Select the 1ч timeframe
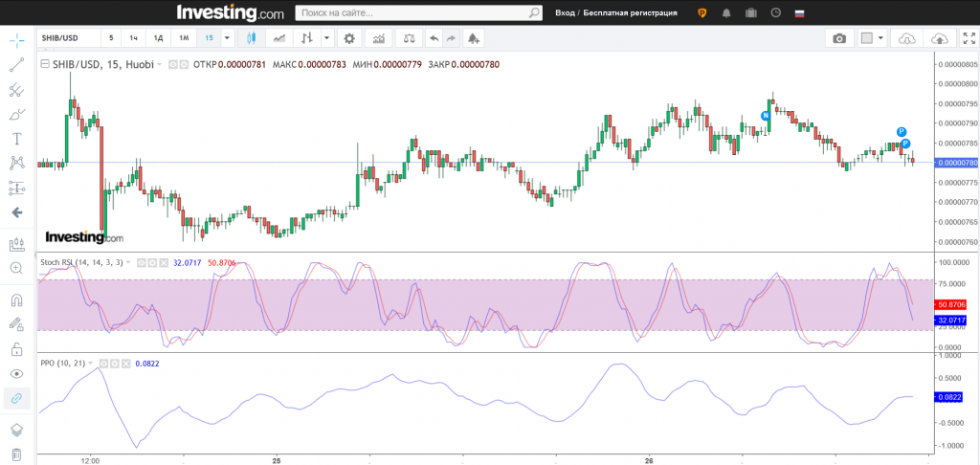The image size is (980, 465). [134, 38]
